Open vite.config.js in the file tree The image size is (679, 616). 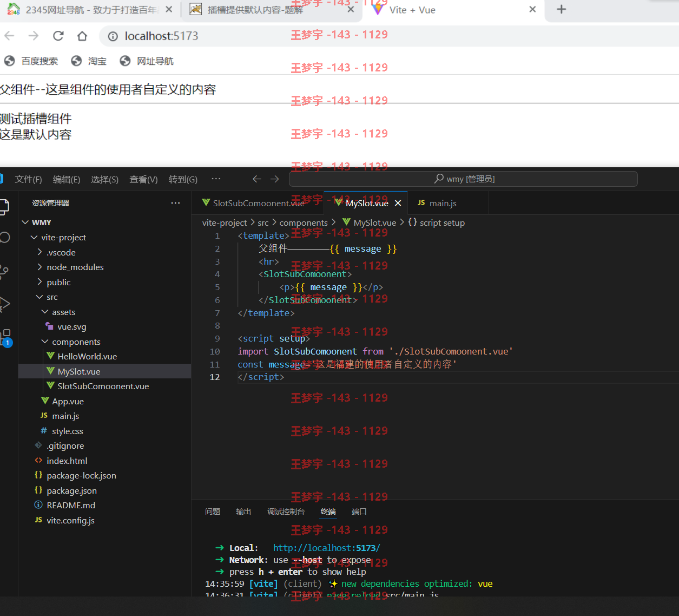tap(70, 520)
